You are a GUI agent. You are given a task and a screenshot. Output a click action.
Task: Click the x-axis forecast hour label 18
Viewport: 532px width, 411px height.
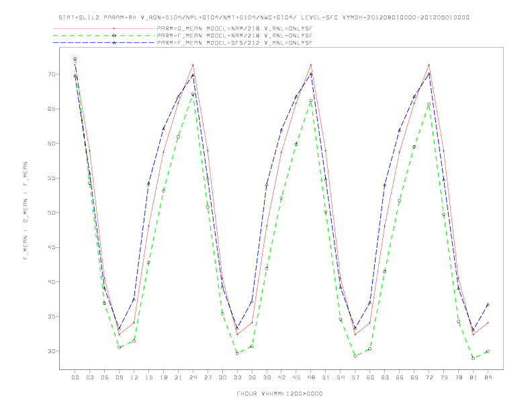click(163, 377)
